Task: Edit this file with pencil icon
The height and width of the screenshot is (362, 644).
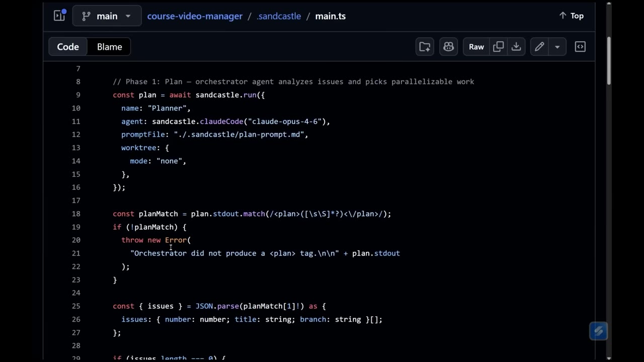Action: point(539,47)
